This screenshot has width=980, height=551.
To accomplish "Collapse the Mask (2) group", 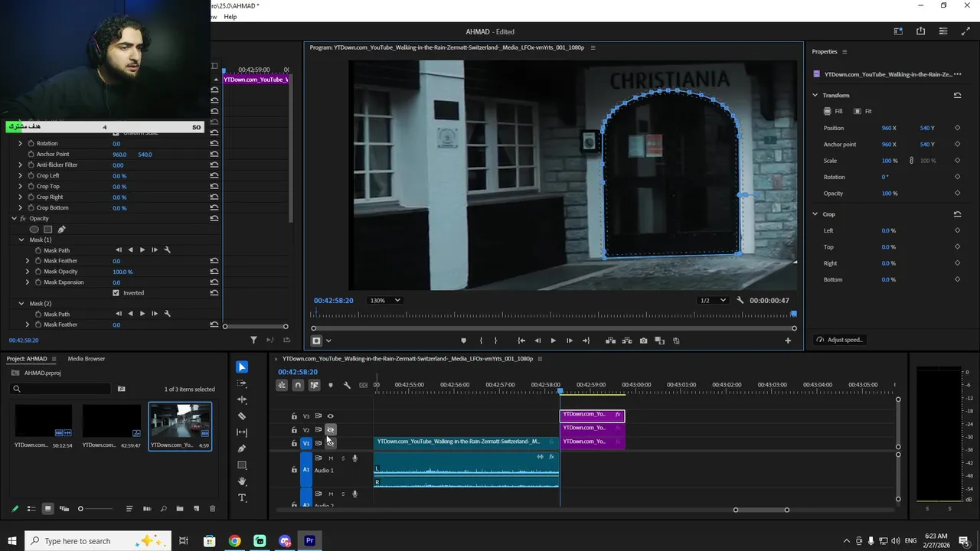I will [x=21, y=303].
